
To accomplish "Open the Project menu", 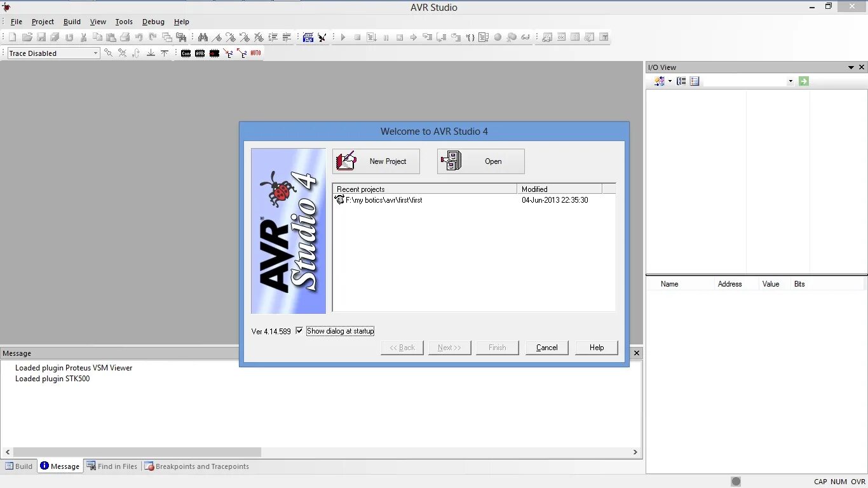I will pos(43,22).
